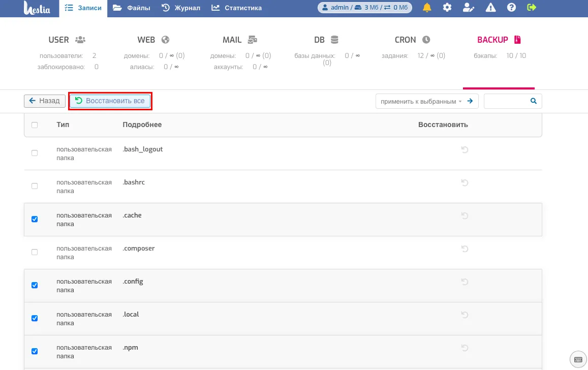Click the Подробнее column header
The image size is (588, 370).
click(x=142, y=125)
